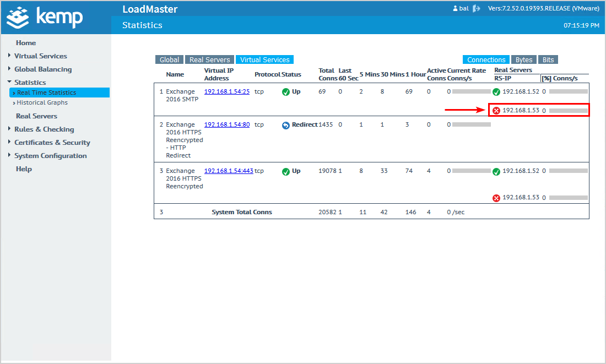Click the logout icon beside bal
The width and height of the screenshot is (606, 364).
(x=477, y=8)
